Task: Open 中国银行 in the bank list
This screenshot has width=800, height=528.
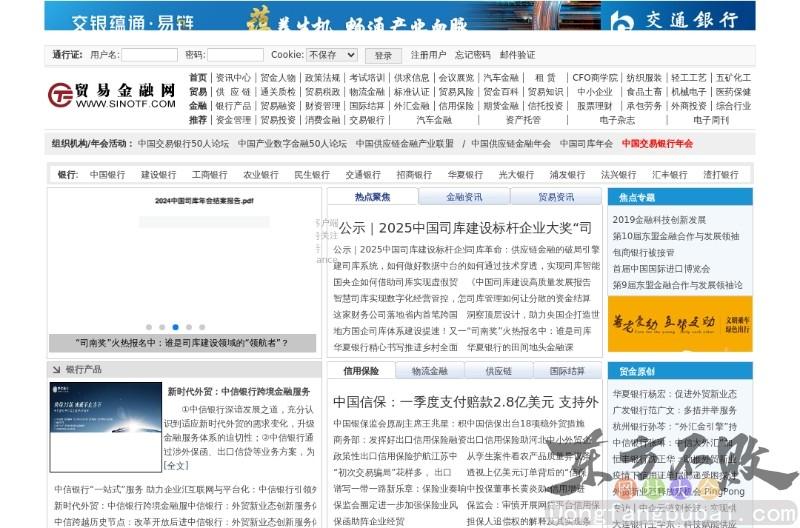Action: 108,174
